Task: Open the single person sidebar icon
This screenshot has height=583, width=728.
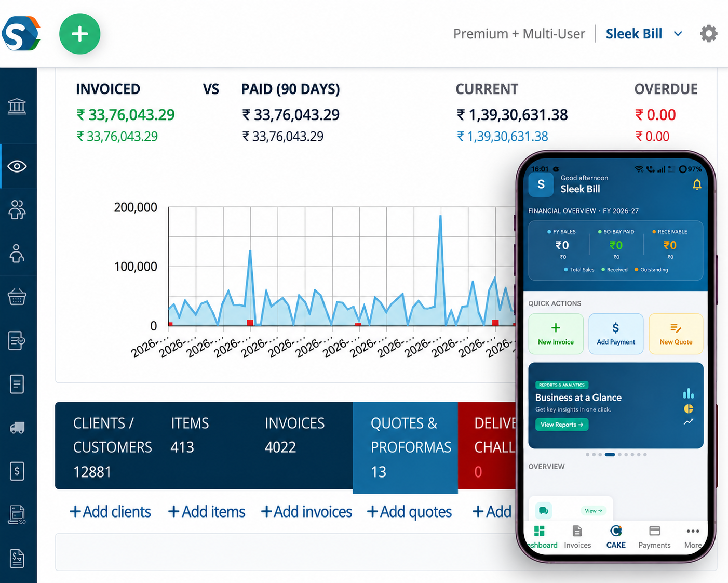Action: [17, 253]
